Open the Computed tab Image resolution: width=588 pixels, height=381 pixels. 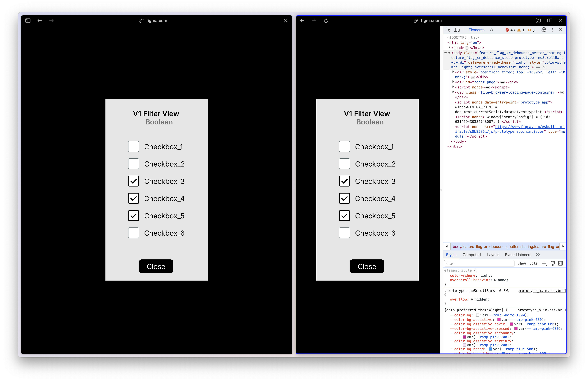point(471,255)
